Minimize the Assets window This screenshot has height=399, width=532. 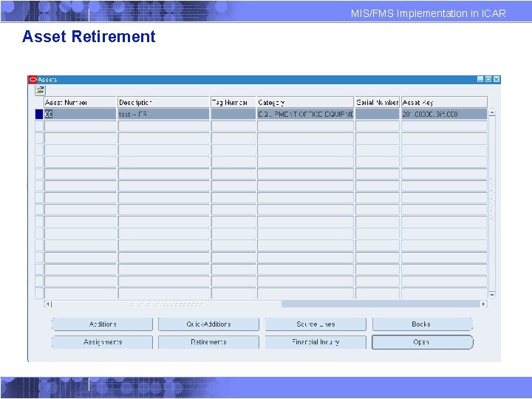(480, 79)
